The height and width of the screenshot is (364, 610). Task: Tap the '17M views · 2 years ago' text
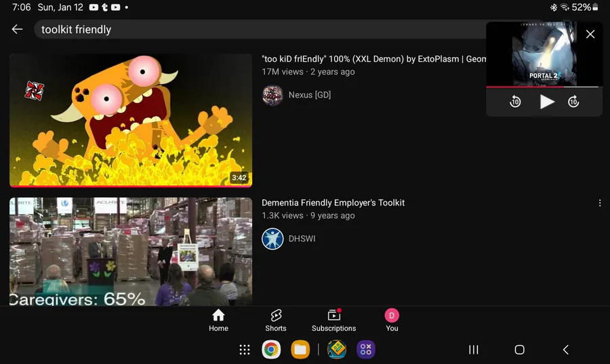308,72
